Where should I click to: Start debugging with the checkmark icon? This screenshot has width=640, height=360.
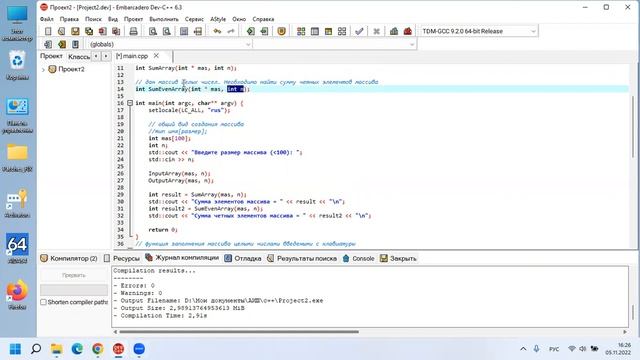pos(359,31)
